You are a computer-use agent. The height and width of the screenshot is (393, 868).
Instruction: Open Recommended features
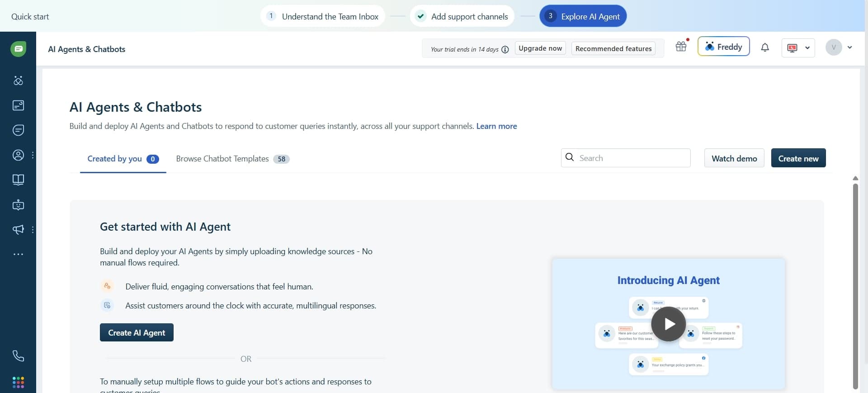(x=613, y=48)
